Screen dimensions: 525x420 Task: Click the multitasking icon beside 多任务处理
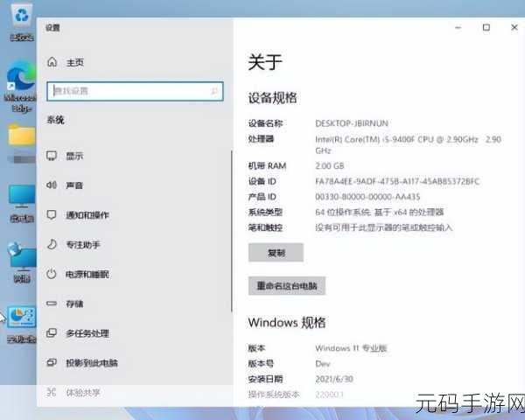(x=52, y=332)
